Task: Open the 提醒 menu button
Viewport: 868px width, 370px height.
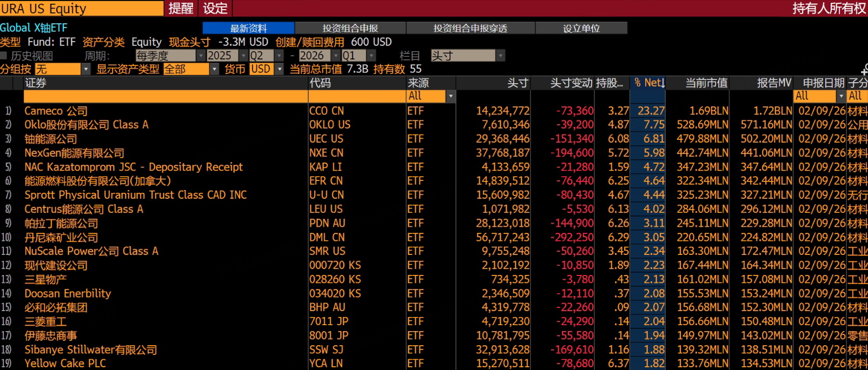Action: [x=181, y=8]
